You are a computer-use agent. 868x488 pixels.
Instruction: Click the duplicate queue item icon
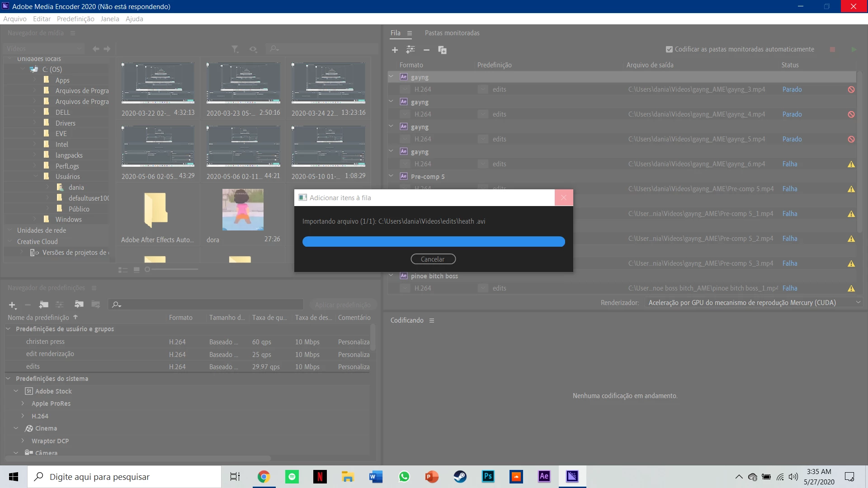(442, 50)
